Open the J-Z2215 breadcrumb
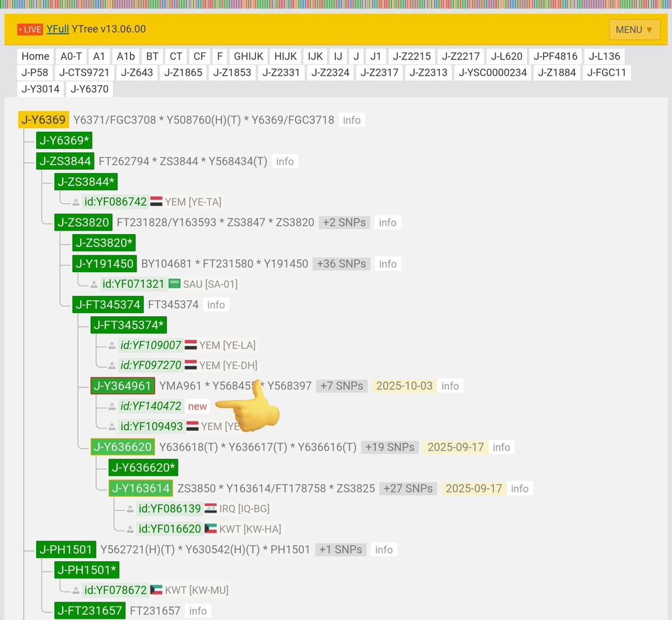Viewport: 672px width, 620px height. pyautogui.click(x=412, y=56)
